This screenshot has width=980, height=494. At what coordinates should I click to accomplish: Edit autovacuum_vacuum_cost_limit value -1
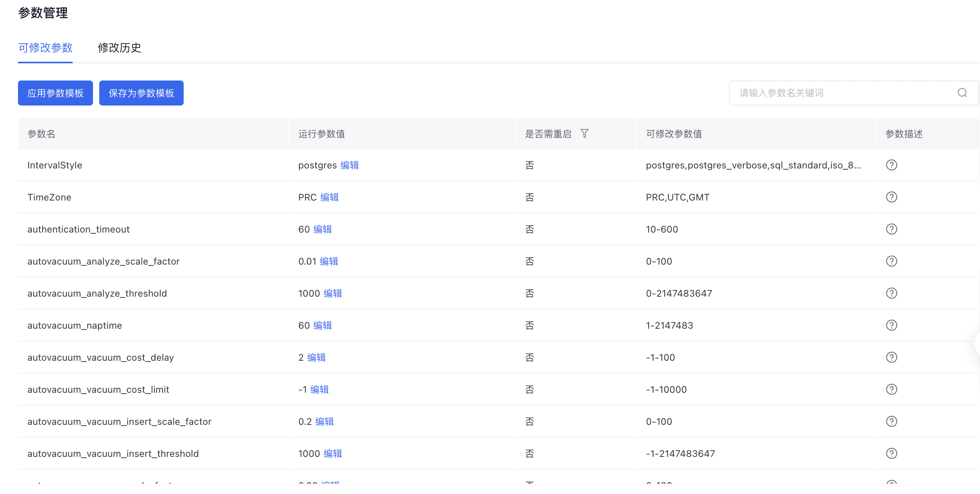[320, 390]
